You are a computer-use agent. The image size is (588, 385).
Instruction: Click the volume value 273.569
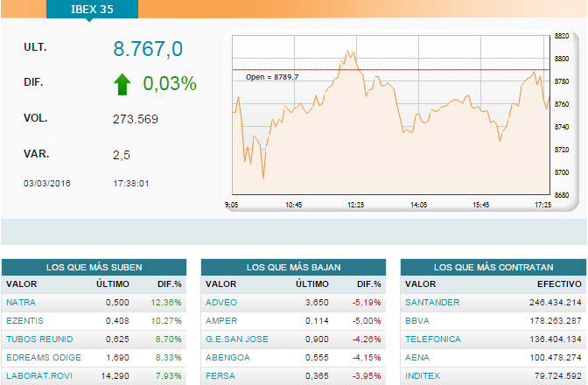click(136, 119)
